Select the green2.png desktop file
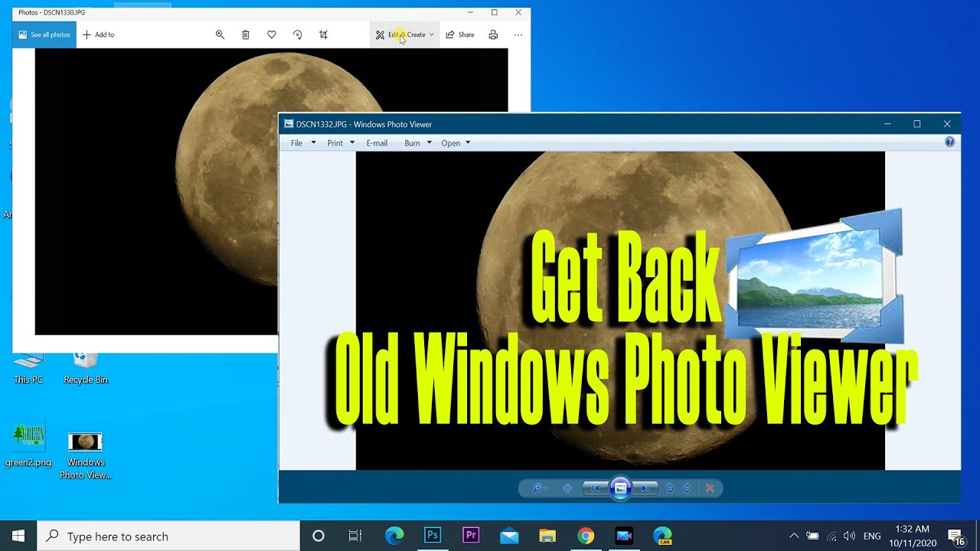The width and height of the screenshot is (980, 551). click(28, 445)
